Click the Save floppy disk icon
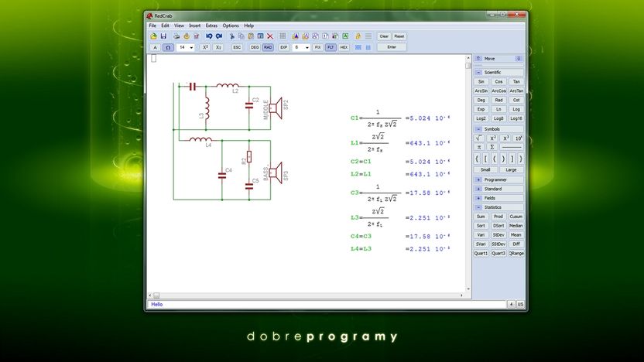Screen dimensions: 644x362 pyautogui.click(x=163, y=36)
